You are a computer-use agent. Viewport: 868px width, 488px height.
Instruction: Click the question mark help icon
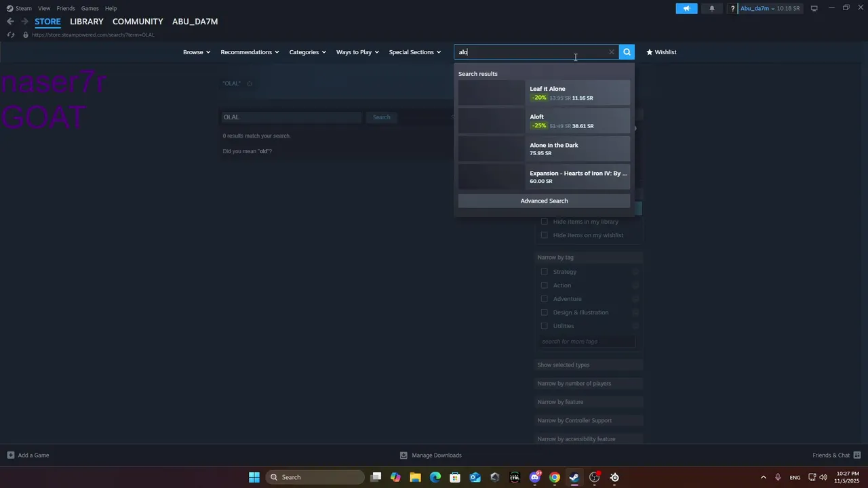pyautogui.click(x=733, y=8)
